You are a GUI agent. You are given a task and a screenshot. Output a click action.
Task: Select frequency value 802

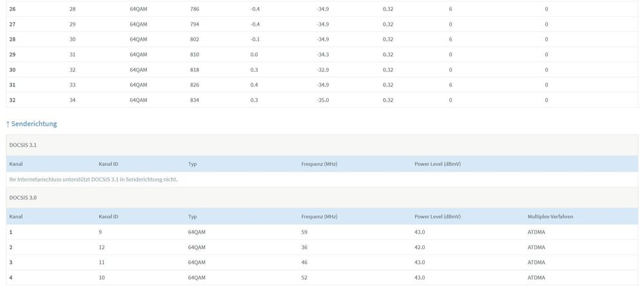coord(195,39)
